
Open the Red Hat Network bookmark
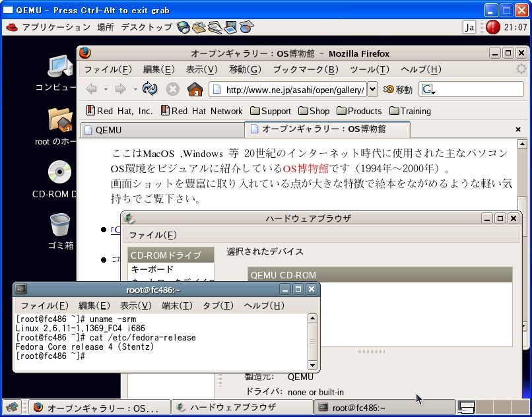click(x=201, y=111)
